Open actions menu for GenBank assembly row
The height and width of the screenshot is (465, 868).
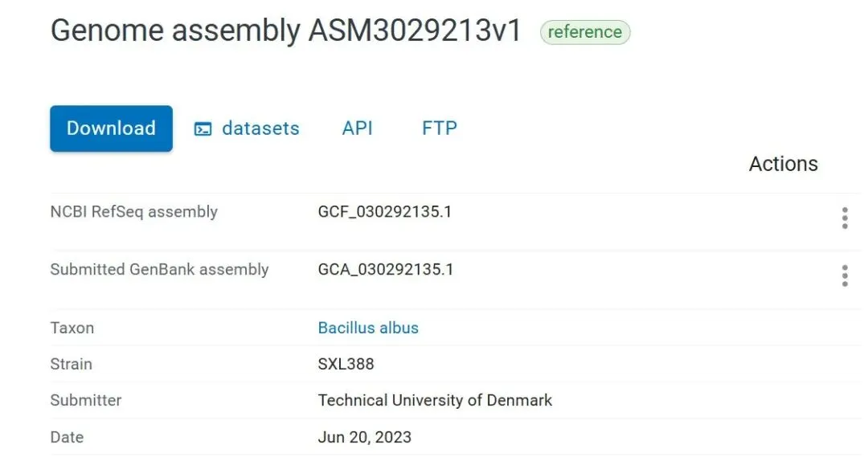(x=844, y=275)
